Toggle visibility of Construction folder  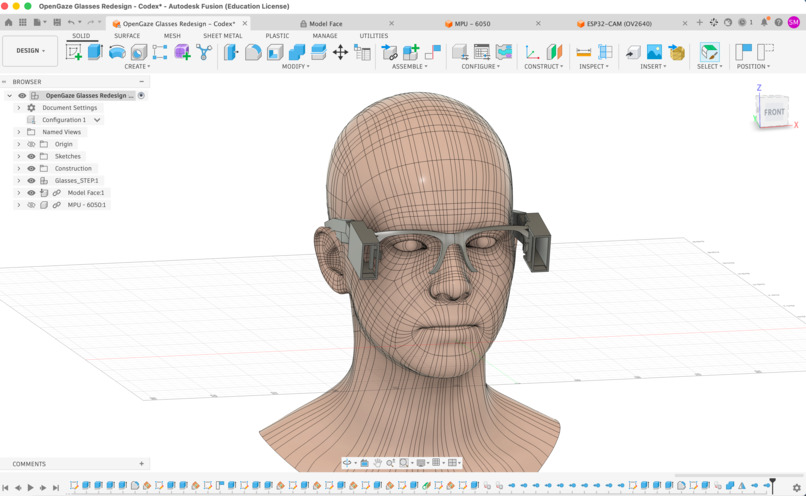31,169
